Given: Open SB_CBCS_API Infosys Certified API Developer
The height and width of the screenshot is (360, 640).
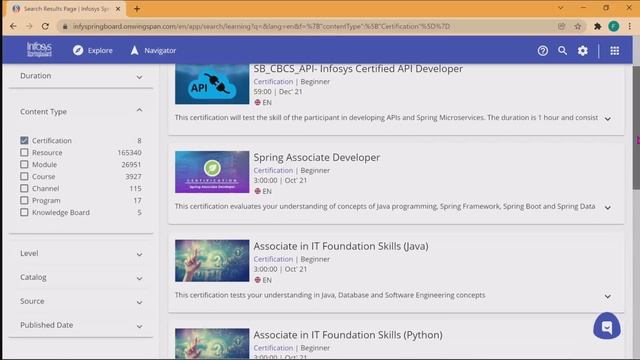Looking at the screenshot, I should (358, 69).
